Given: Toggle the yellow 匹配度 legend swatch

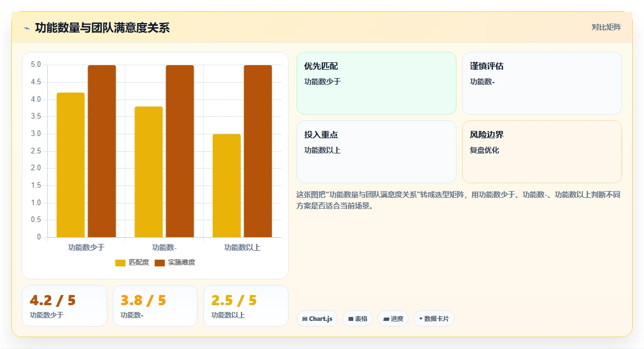Looking at the screenshot, I should click(120, 262).
